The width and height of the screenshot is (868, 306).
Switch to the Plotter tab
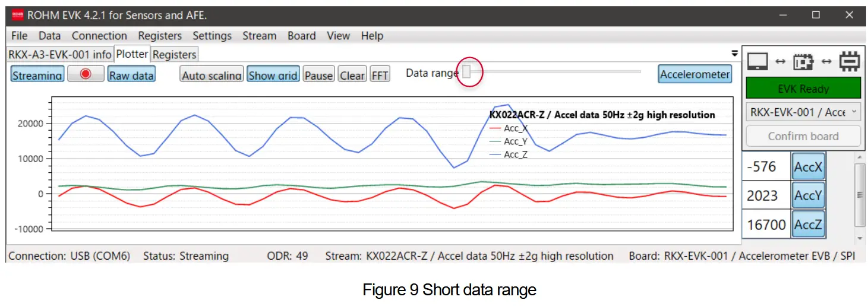click(132, 54)
